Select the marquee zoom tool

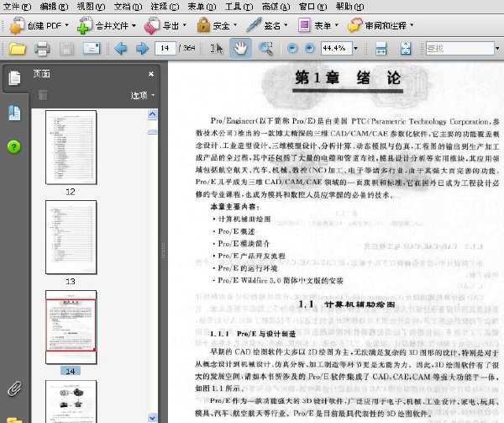[x=265, y=49]
